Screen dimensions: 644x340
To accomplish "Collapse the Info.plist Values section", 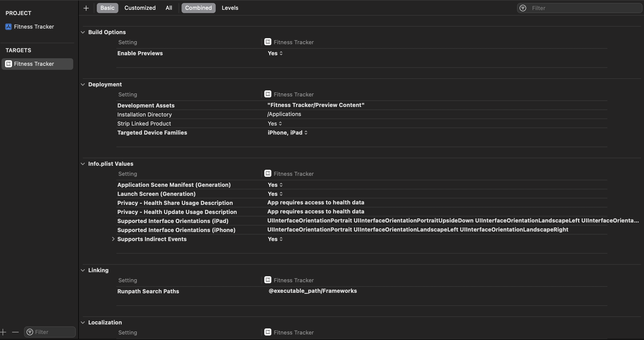I will [83, 164].
